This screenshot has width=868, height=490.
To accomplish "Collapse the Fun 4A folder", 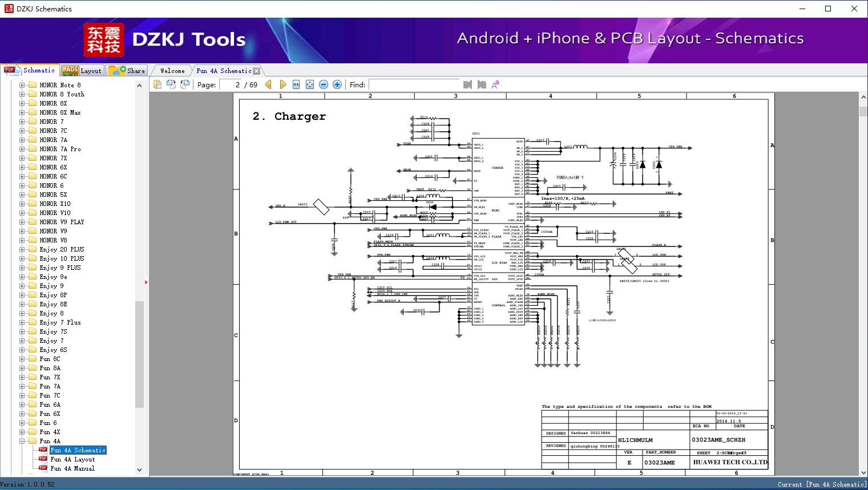I will (x=22, y=441).
